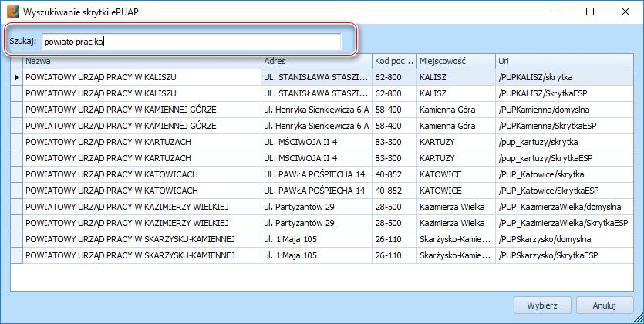Click the Partyzantów 29 address in the /PUP_KazimierzaWielka/domyslna row

[316, 207]
